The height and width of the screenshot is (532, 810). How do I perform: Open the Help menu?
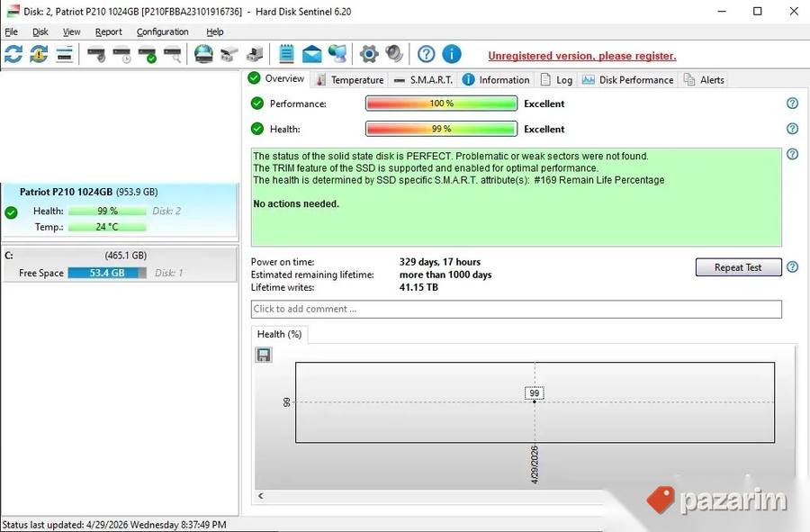[x=215, y=32]
